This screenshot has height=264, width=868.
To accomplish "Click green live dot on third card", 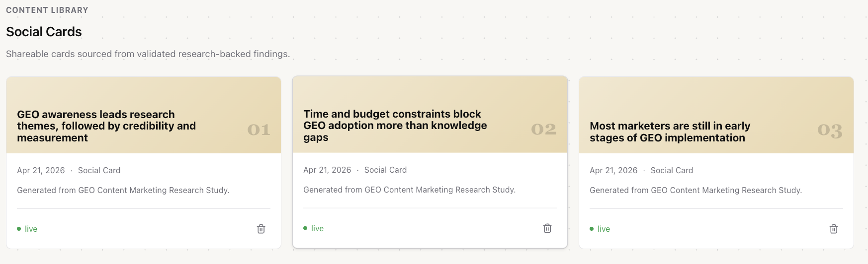I will 592,229.
